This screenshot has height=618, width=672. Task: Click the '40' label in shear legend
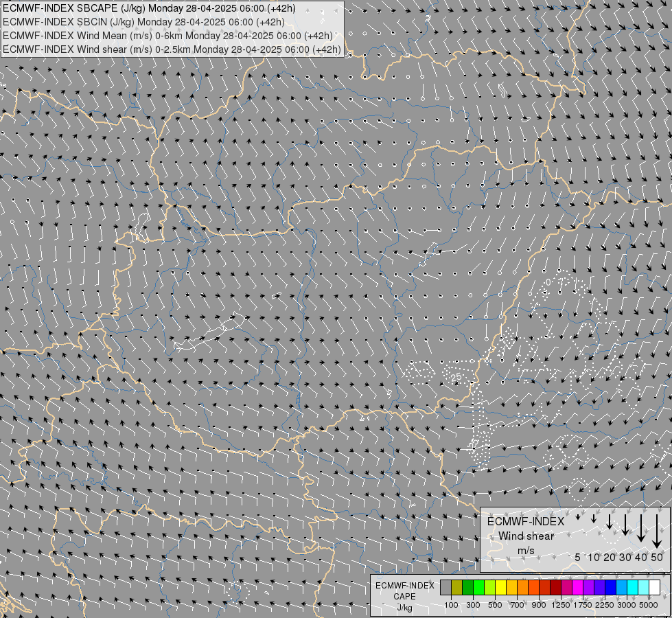[x=640, y=557]
